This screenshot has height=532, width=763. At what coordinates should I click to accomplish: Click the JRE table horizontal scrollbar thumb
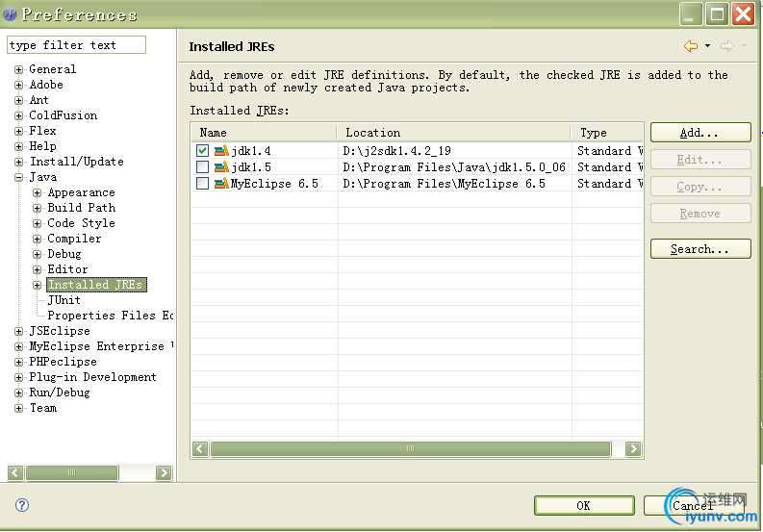[x=410, y=448]
